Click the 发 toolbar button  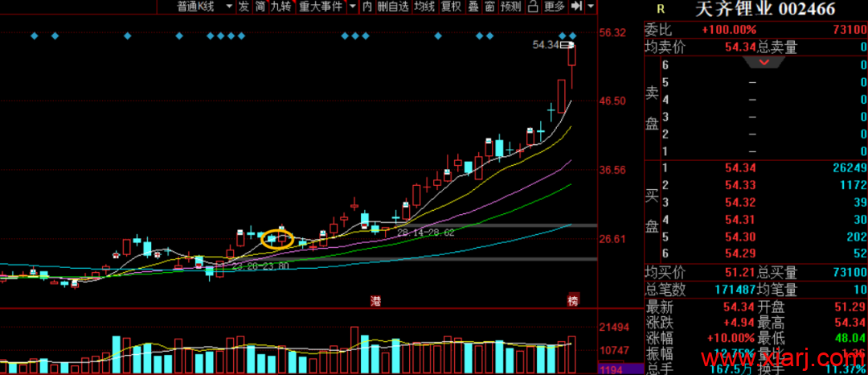(244, 6)
